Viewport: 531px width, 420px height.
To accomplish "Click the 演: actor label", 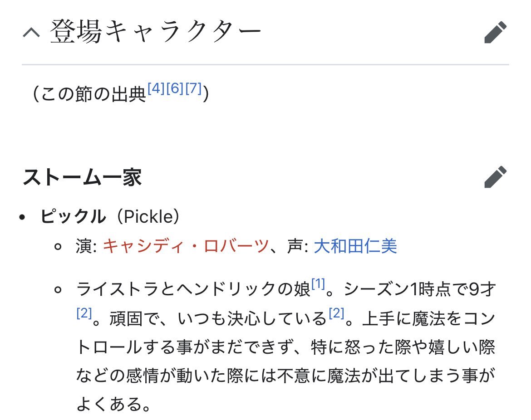I will 86,246.
